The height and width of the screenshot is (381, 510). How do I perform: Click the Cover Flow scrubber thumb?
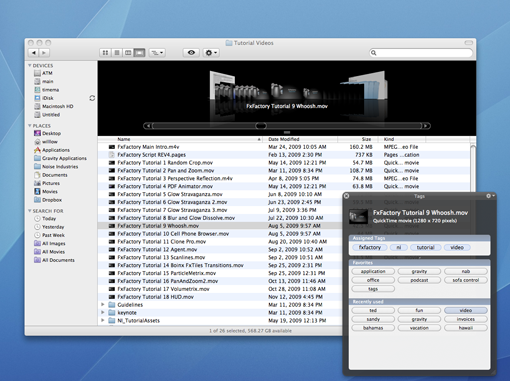coord(261,126)
